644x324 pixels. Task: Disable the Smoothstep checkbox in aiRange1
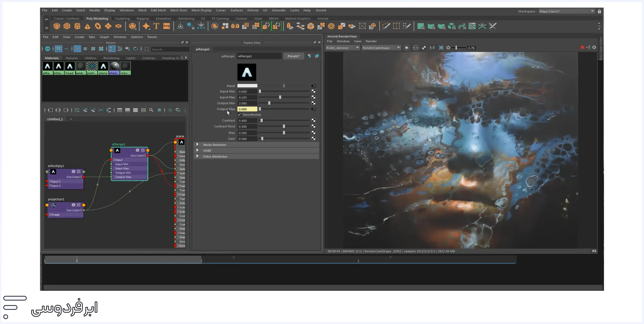coord(239,115)
